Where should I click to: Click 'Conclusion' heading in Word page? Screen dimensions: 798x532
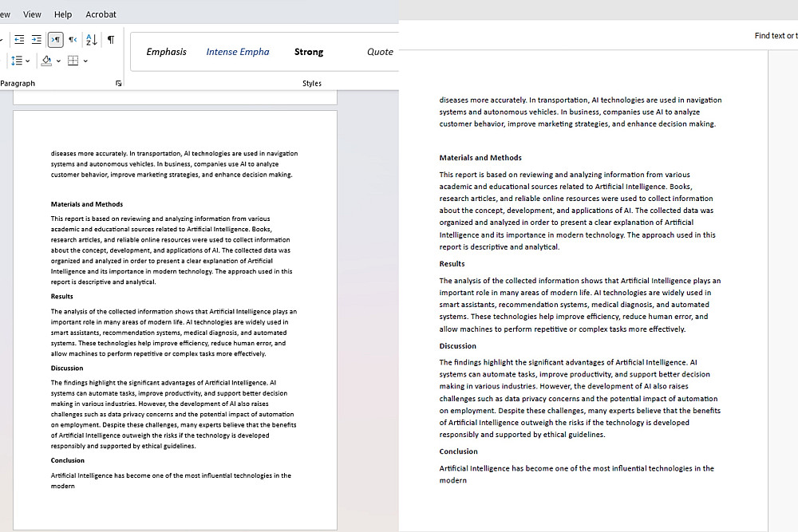[68, 460]
